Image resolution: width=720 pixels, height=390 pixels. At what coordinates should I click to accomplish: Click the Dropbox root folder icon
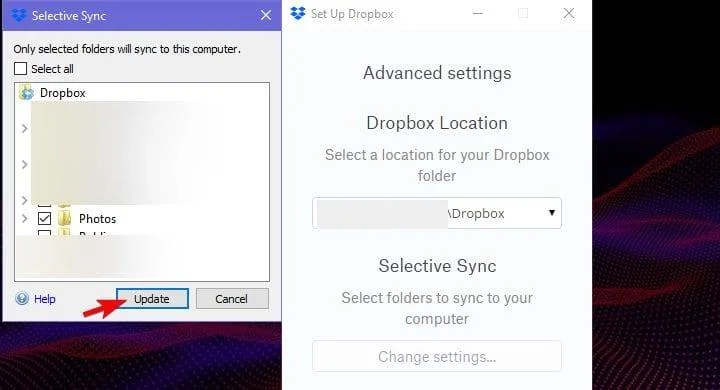pyautogui.click(x=27, y=93)
